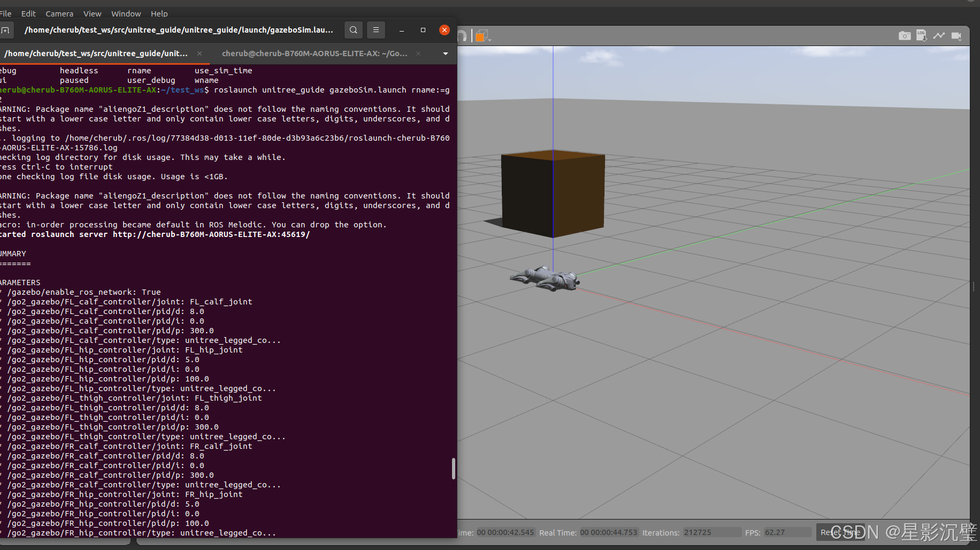Open the Window menu
This screenshot has width=980, height=550.
[126, 13]
